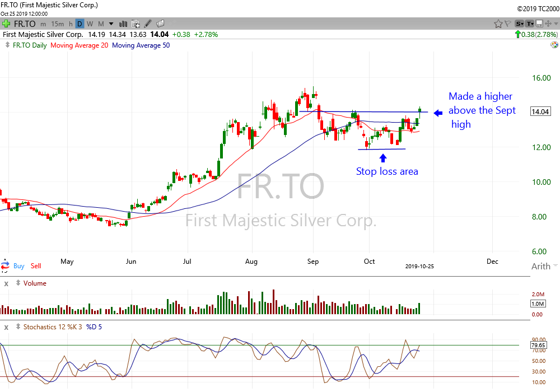Click the Stochastics pane resize arrows icon

(x=18, y=326)
